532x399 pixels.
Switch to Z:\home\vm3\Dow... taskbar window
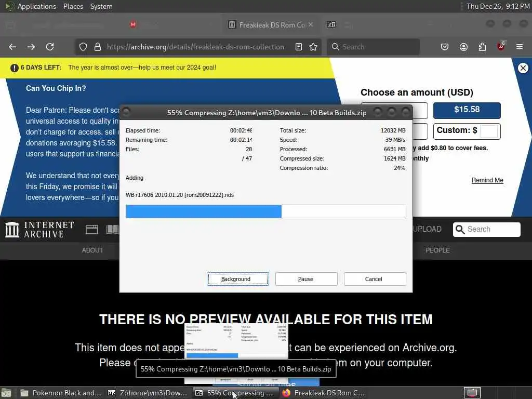[148, 393]
